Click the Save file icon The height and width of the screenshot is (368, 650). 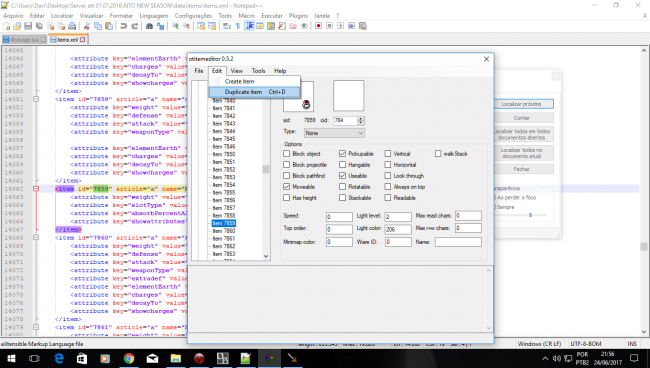coord(28,26)
